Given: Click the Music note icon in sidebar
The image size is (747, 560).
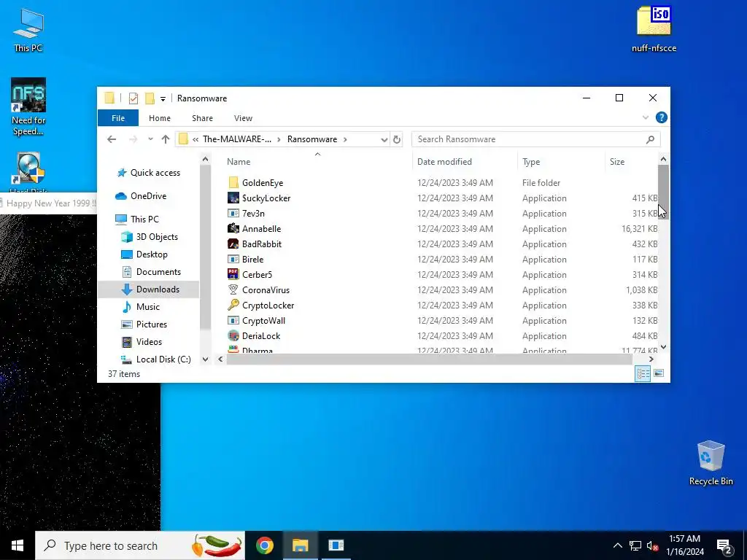Looking at the screenshot, I should (127, 307).
